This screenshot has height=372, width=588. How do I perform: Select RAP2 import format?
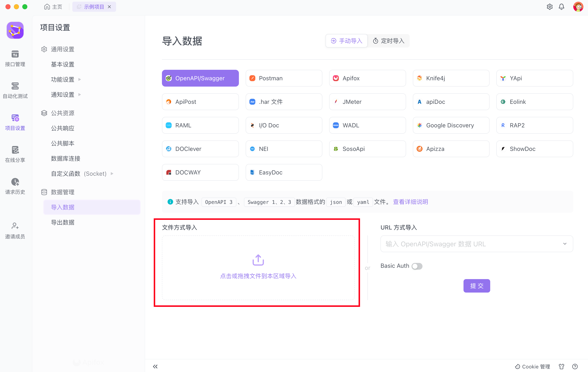pyautogui.click(x=535, y=125)
